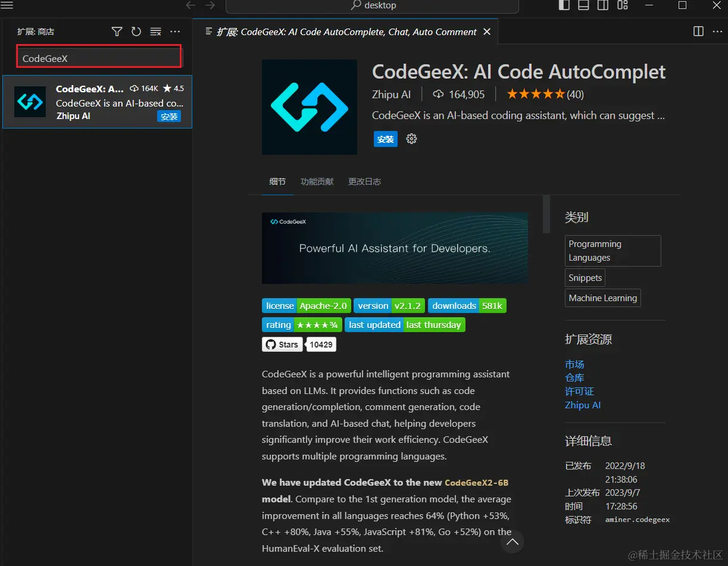Filter extensions with the funnel icon
This screenshot has width=728, height=566.
(x=117, y=32)
